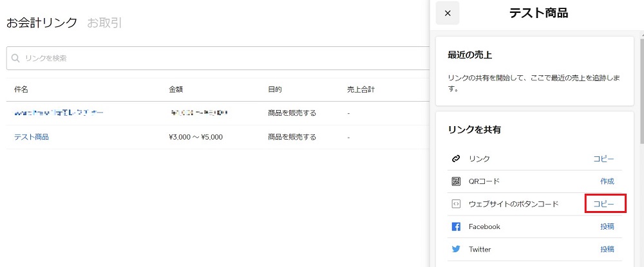Screen dimensions: 644x267
Task: Open the テスト商品 link in list
Action: coord(32,137)
